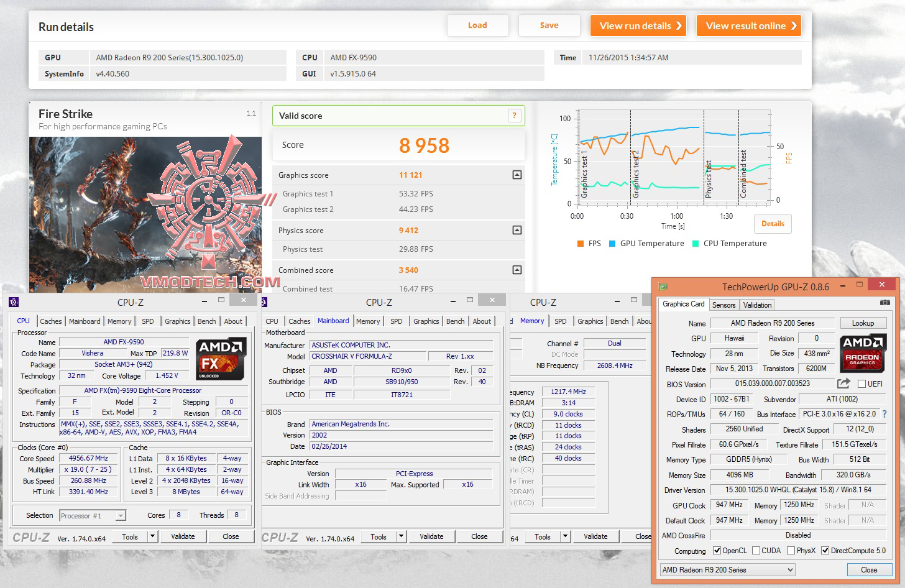This screenshot has height=588, width=905.
Task: Click Tools button in the first CPU-Z window
Action: (130, 536)
